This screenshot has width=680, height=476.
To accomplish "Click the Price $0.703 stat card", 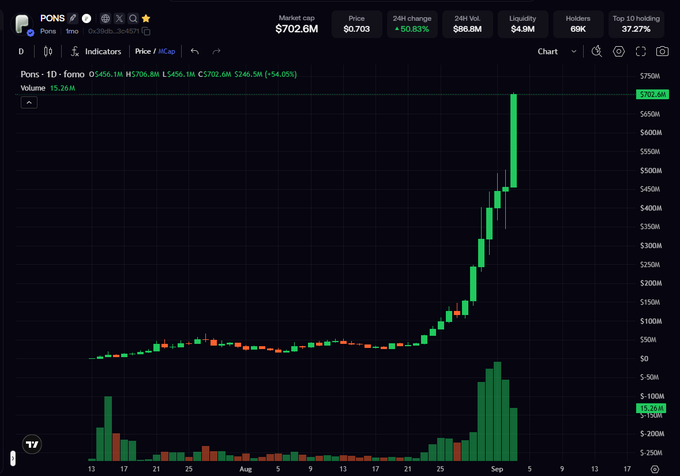I will point(356,24).
